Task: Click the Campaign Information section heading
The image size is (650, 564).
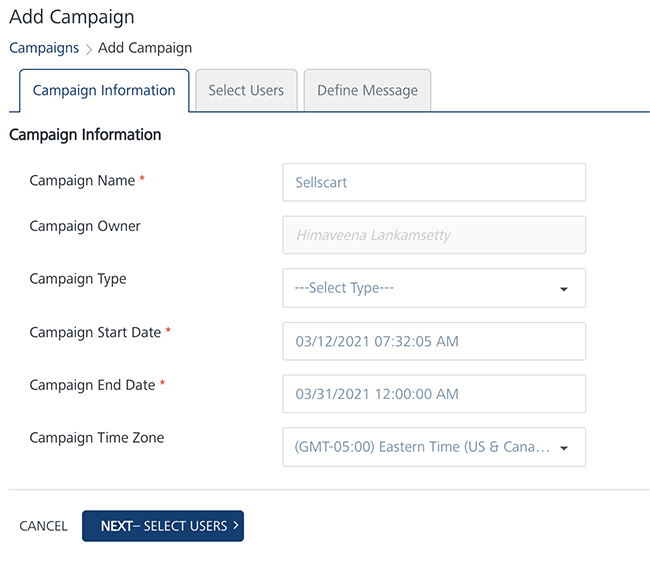Action: 85,134
